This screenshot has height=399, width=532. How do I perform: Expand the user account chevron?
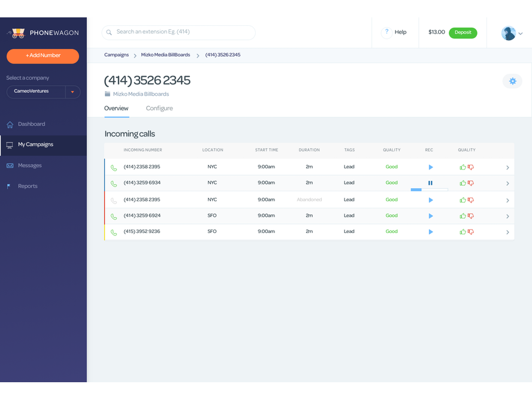[x=521, y=34]
